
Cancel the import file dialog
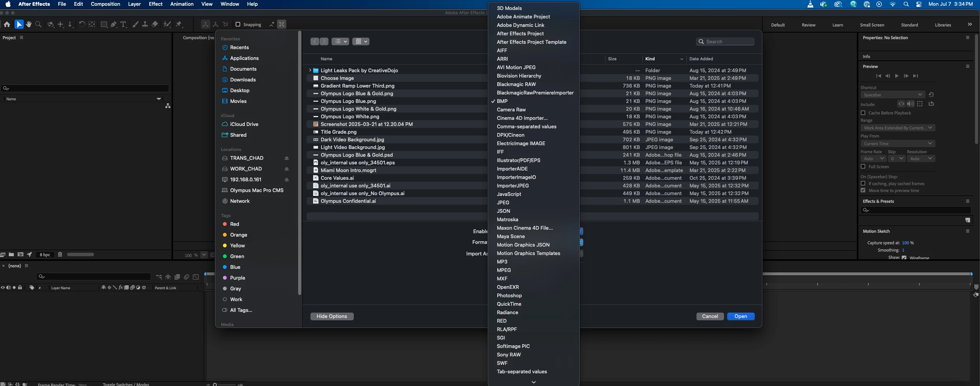710,316
